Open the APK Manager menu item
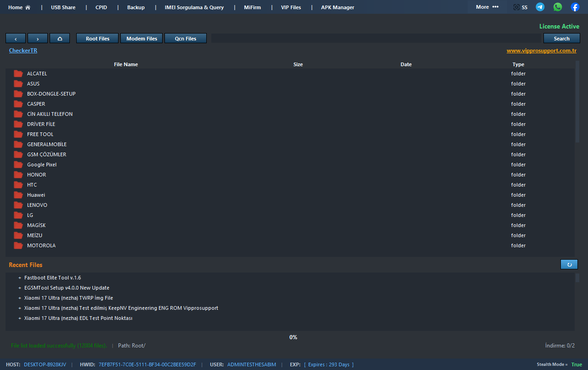This screenshot has width=588, height=370. (337, 7)
